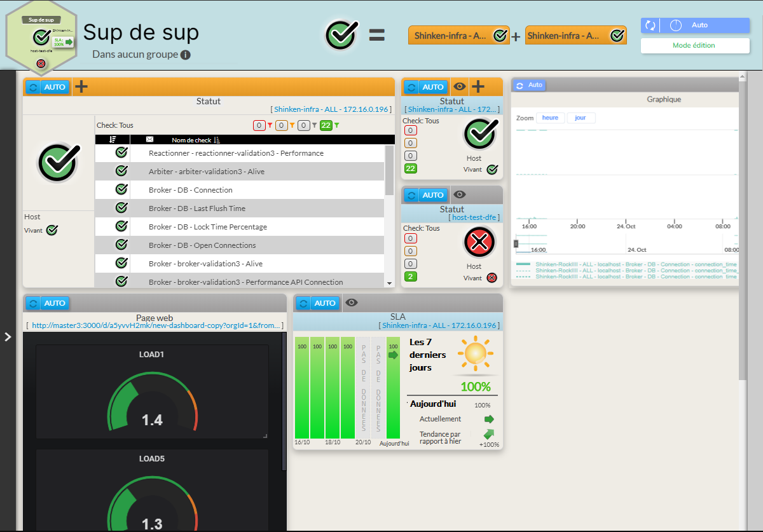Viewport: 763px width, 532px height.
Task: Filter checks by the red critical funnel icon
Action: 270,126
